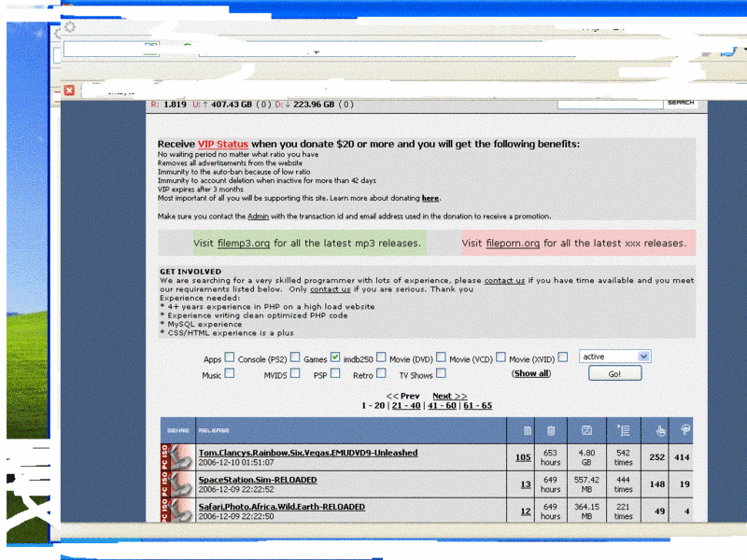Open SpaceStation.Sim-RELOADED release
Viewport: 747px width, 560px height.
pyautogui.click(x=258, y=480)
